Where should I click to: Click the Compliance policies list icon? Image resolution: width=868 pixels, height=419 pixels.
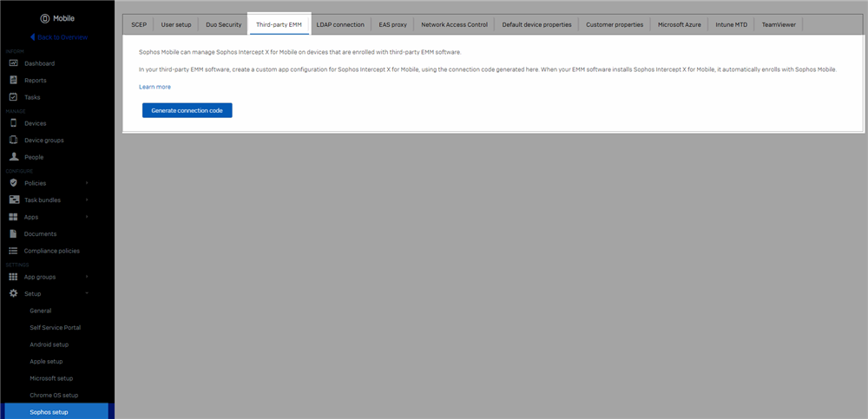click(x=14, y=251)
